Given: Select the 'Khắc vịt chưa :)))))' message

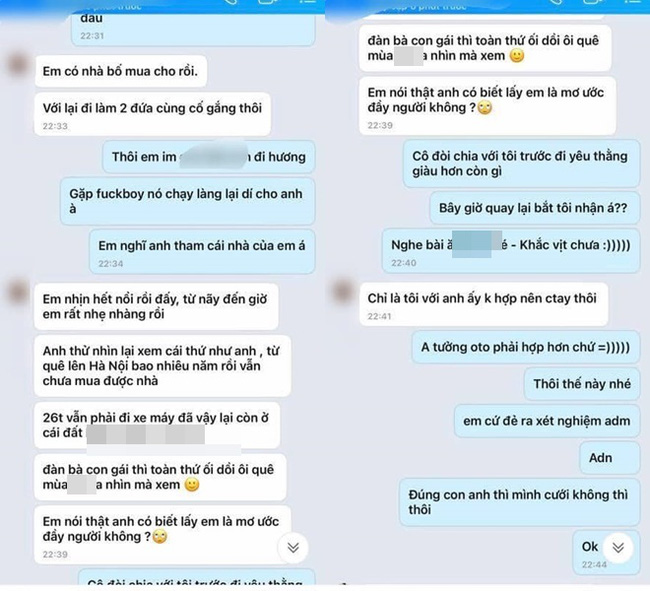Looking at the screenshot, I should (511, 251).
